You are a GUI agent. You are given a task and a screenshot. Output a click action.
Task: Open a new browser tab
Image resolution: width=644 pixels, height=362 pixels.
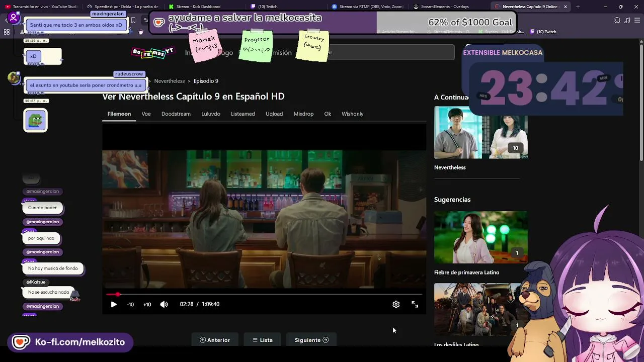(x=578, y=7)
